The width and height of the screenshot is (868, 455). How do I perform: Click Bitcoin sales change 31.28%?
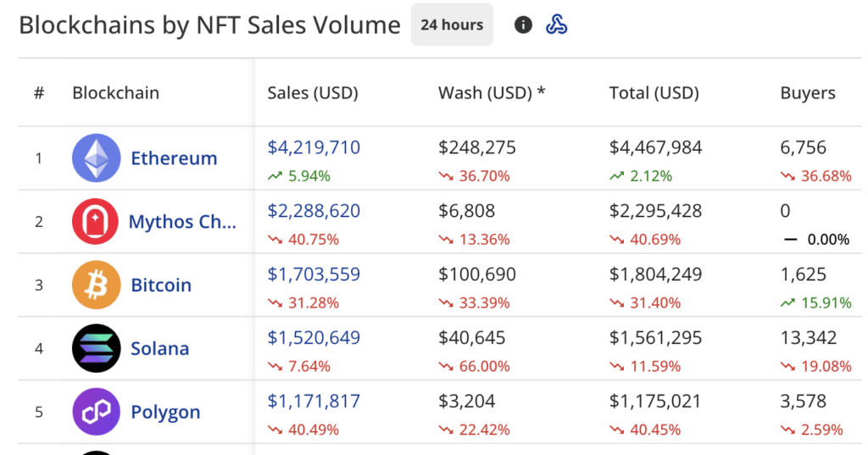coord(303,302)
